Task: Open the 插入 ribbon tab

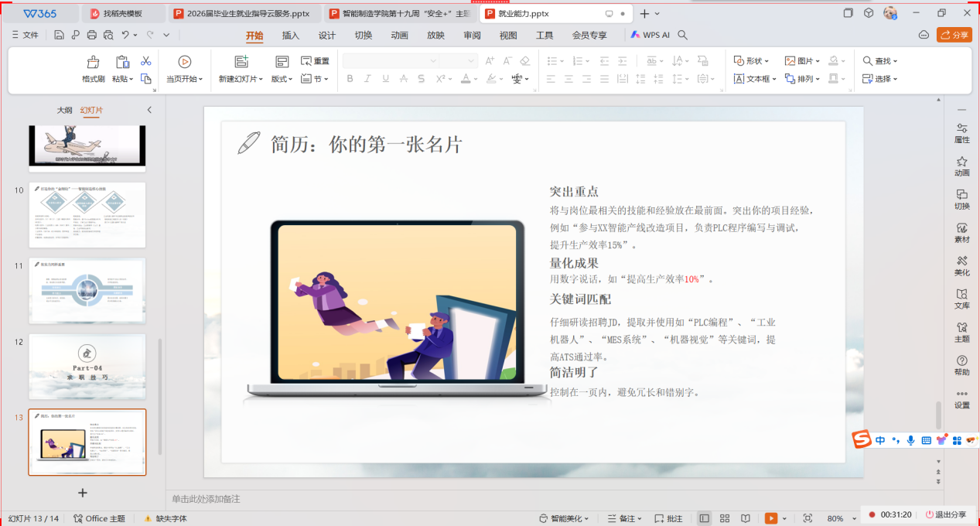Action: pos(291,35)
